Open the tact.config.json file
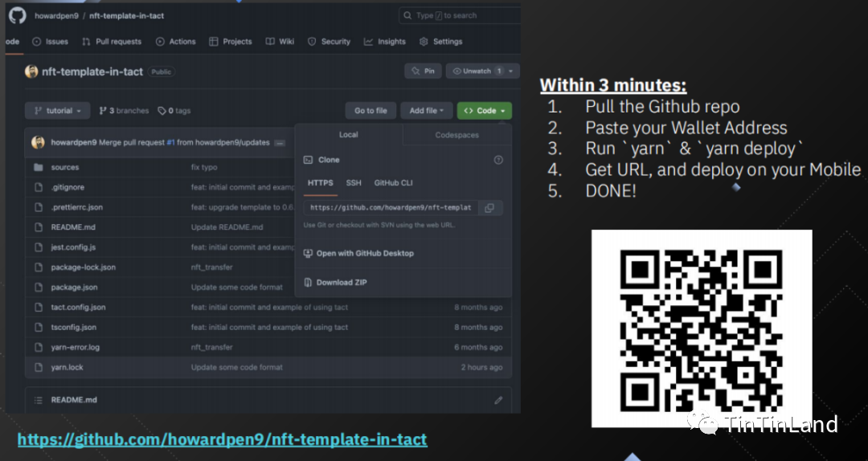868x461 pixels. click(x=78, y=307)
